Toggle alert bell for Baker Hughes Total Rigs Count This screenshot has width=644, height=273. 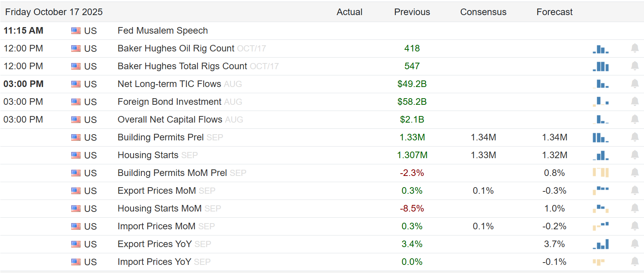click(x=635, y=66)
